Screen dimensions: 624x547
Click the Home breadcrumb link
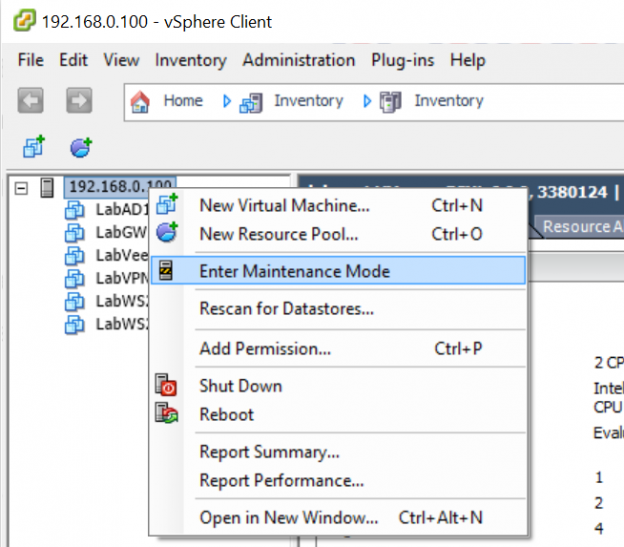[x=183, y=101]
